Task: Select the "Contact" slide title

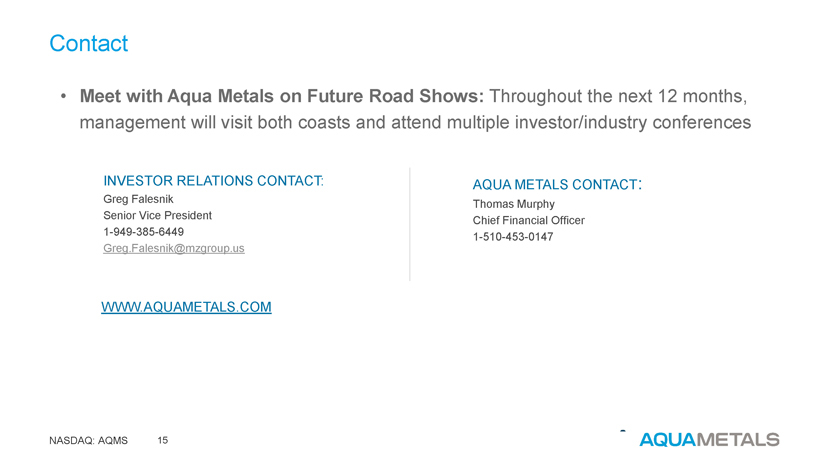Action: coord(88,44)
